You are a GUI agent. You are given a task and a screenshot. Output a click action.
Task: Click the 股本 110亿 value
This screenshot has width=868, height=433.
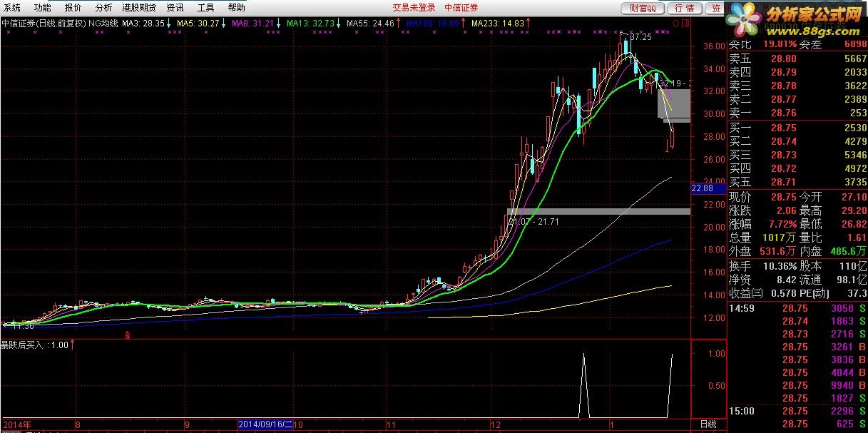853,265
